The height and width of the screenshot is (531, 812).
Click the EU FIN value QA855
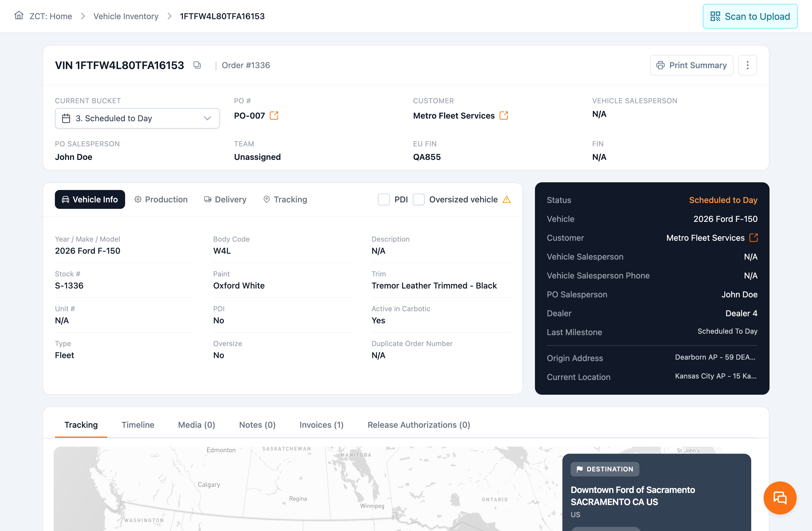click(427, 157)
